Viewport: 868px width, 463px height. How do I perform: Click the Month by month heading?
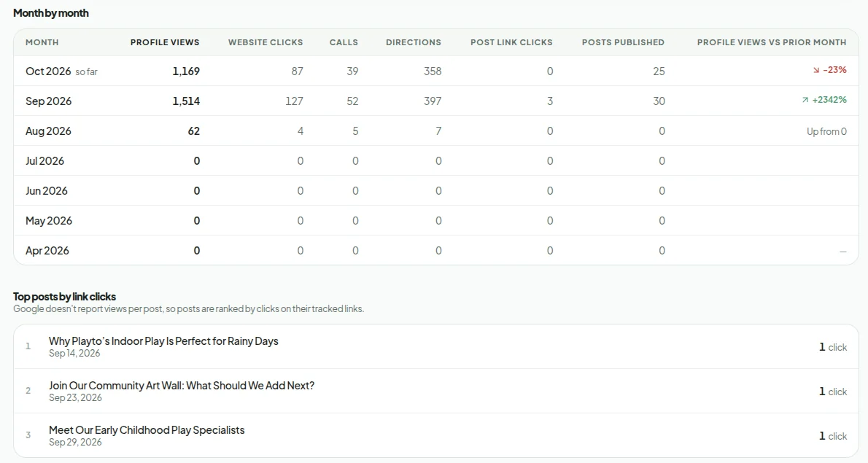click(51, 12)
